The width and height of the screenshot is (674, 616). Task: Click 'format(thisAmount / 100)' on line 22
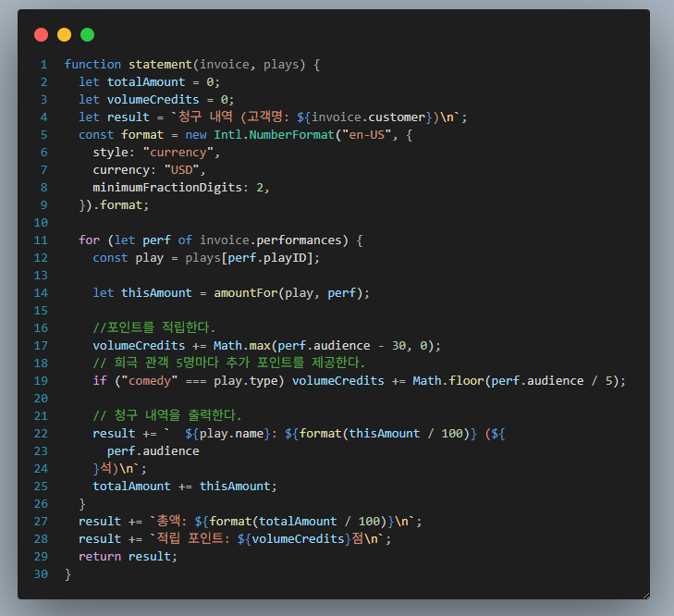pyautogui.click(x=385, y=434)
